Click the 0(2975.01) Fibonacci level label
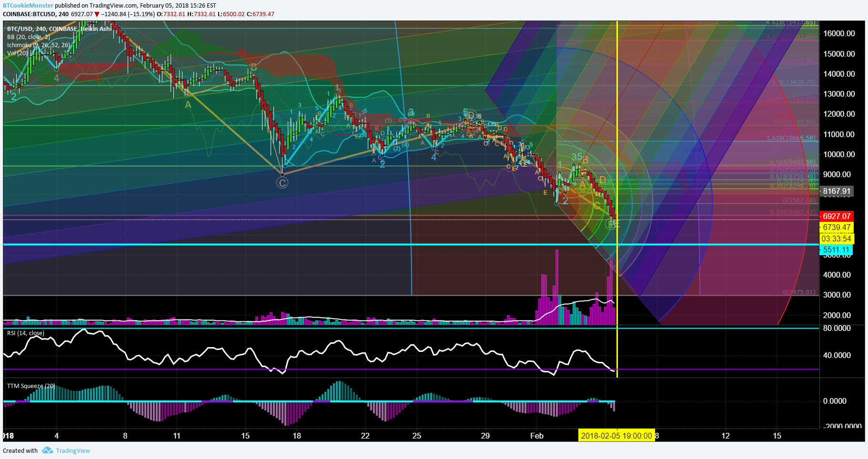 799,292
